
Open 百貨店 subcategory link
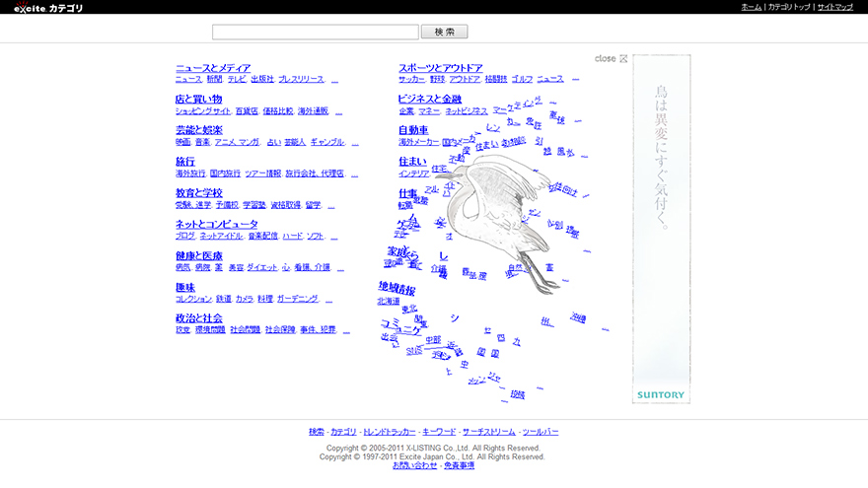pyautogui.click(x=247, y=111)
